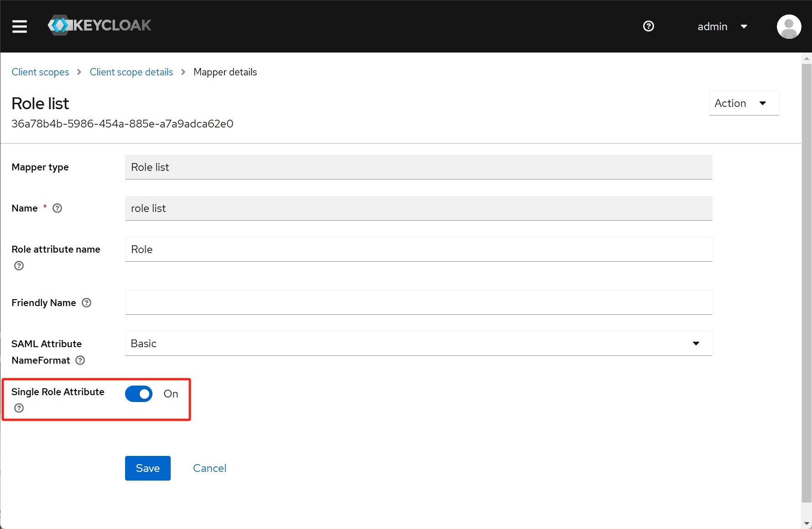Show help for Role attribute name
The height and width of the screenshot is (529, 812).
click(19, 266)
